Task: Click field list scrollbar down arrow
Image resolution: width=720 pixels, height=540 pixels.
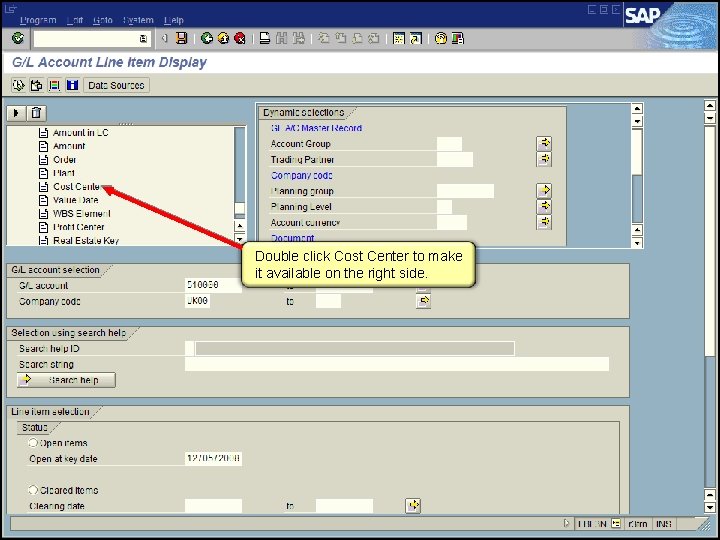Action: tap(240, 239)
